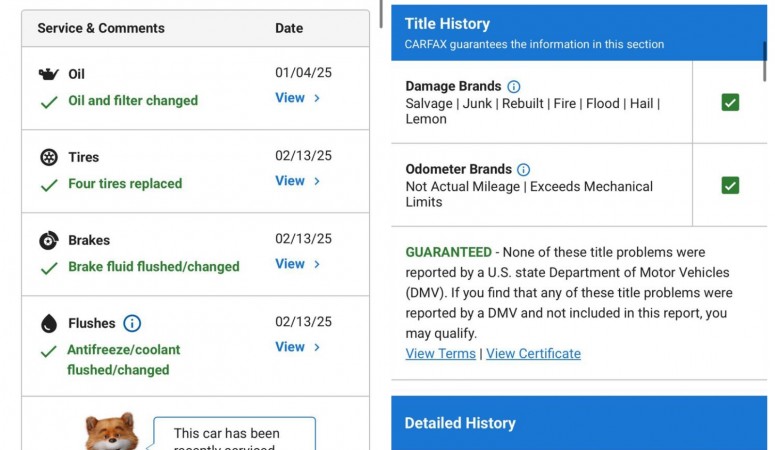View the Oil service dated 01/04/25

[298, 98]
